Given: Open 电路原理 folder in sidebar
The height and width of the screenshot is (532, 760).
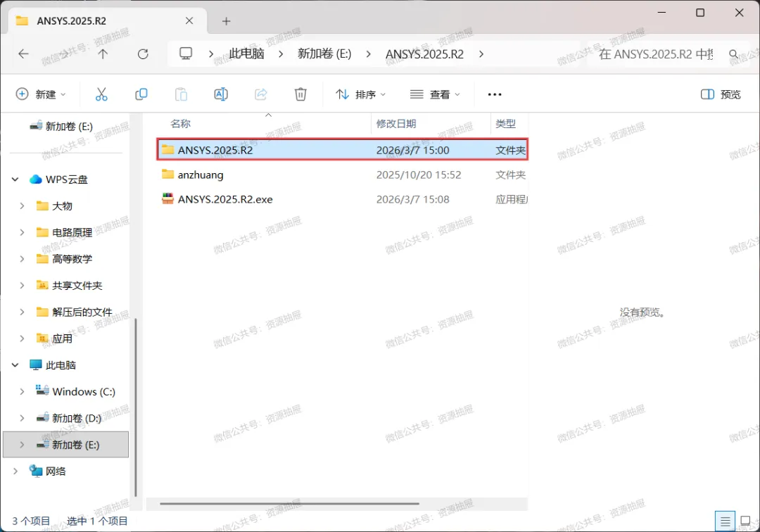Looking at the screenshot, I should point(64,232).
